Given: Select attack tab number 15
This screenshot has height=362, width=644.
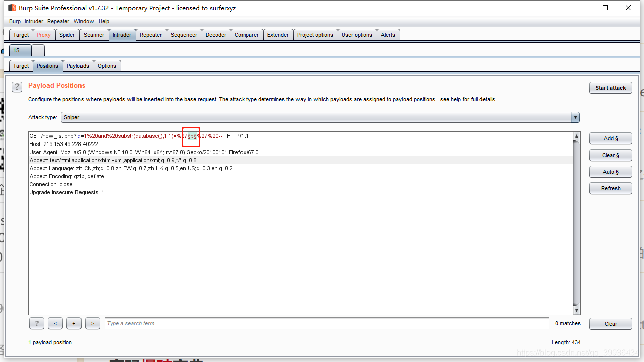Looking at the screenshot, I should coord(16,50).
